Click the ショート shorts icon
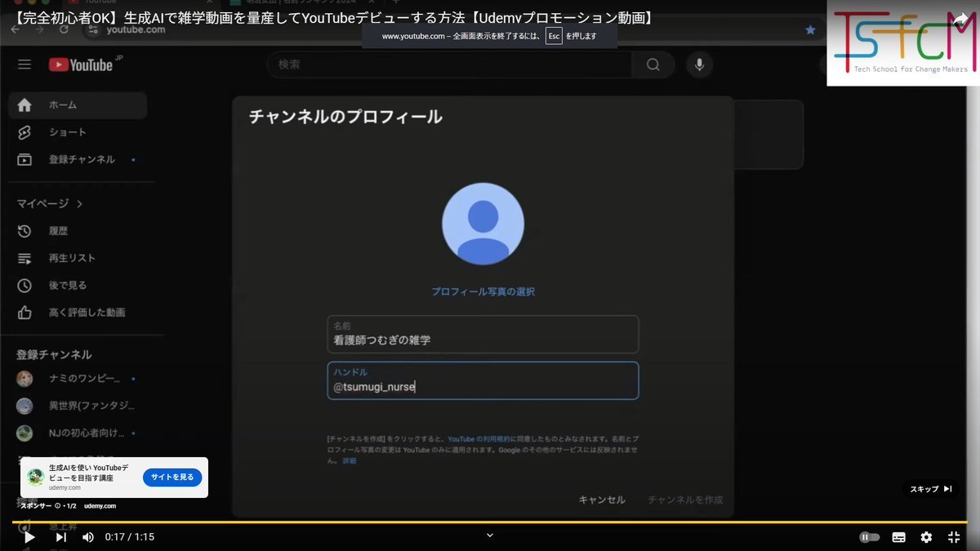980x551 pixels. click(x=24, y=132)
